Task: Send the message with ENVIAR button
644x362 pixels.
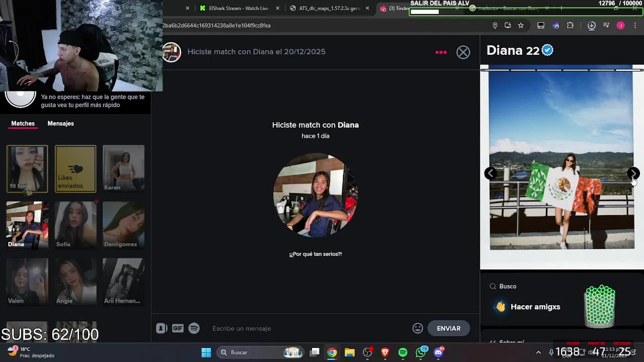Action: pyautogui.click(x=449, y=328)
